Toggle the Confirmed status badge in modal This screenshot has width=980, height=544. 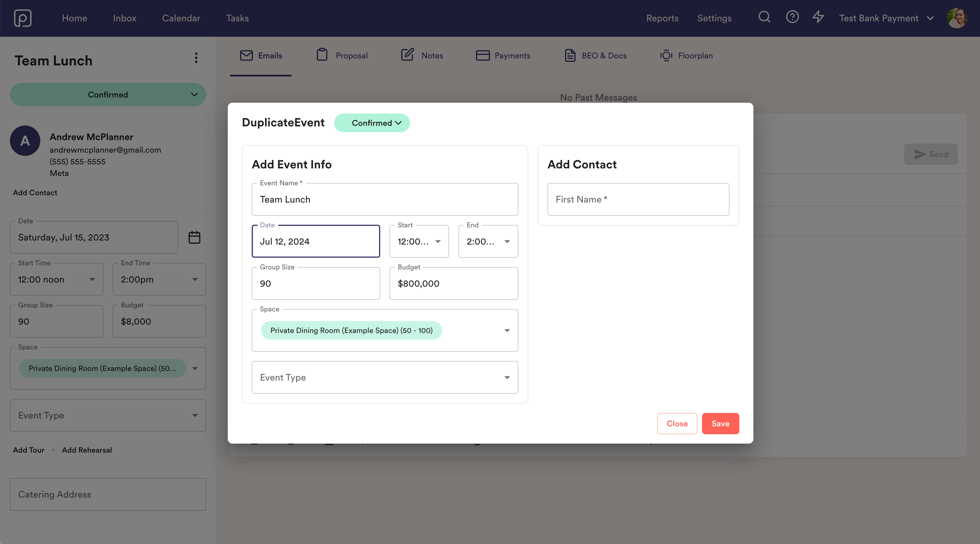[372, 123]
